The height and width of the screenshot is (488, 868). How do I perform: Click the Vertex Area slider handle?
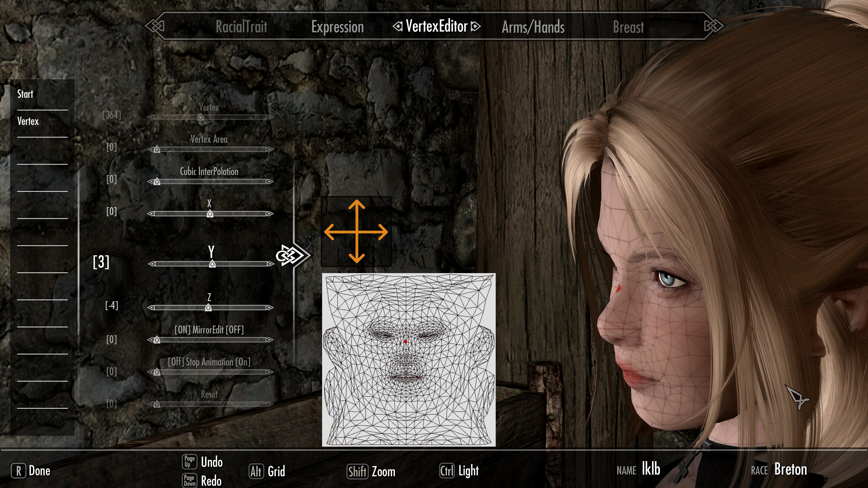coord(157,149)
